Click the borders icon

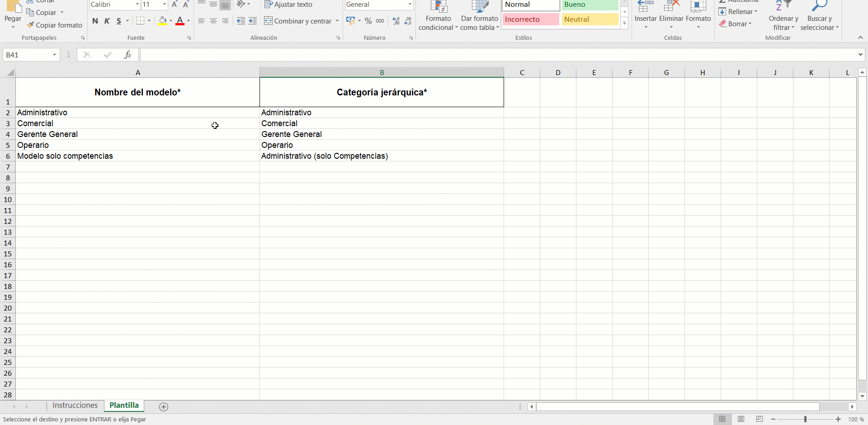(x=141, y=21)
